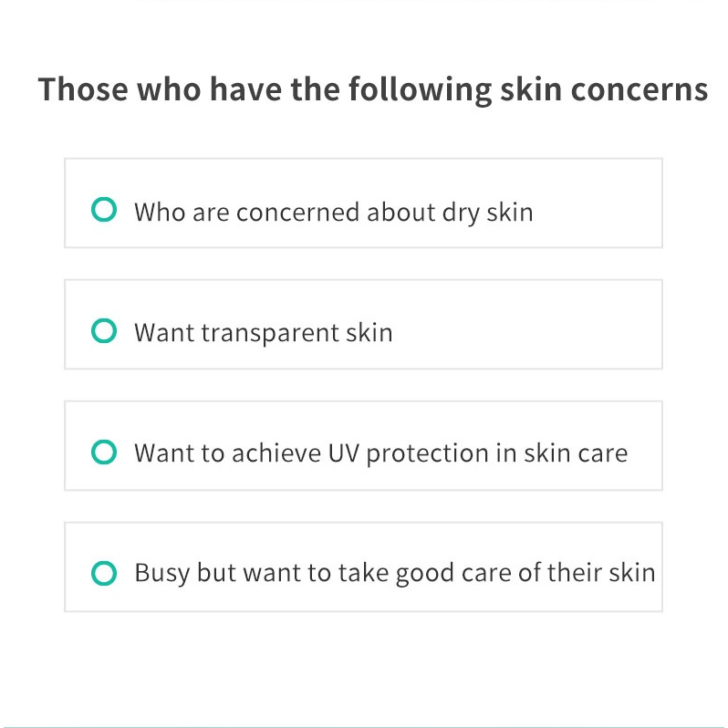Click the heading about following skin concerns
Screen dimensions: 728x728
pos(373,89)
